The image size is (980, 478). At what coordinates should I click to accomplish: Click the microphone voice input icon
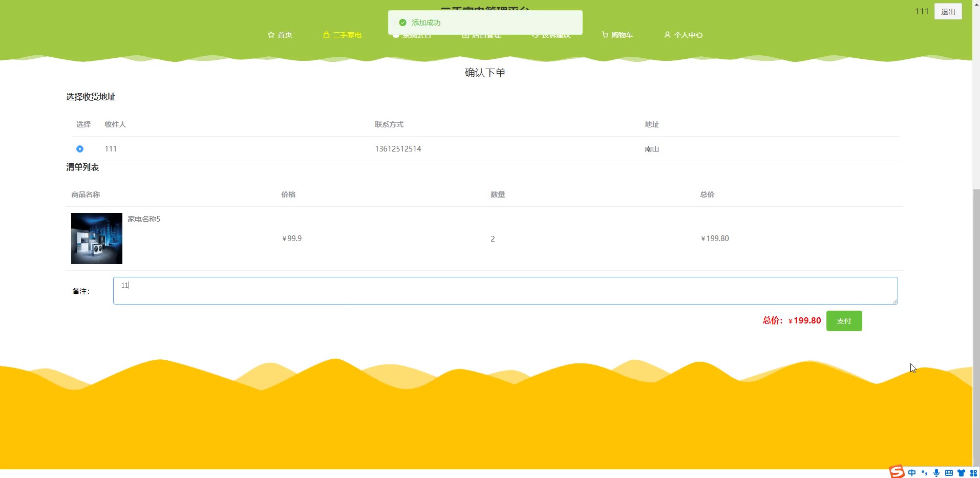tap(936, 473)
